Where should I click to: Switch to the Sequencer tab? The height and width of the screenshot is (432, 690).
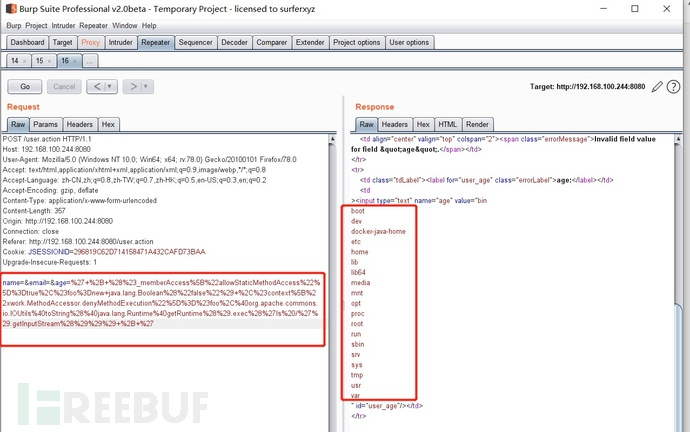click(x=195, y=42)
